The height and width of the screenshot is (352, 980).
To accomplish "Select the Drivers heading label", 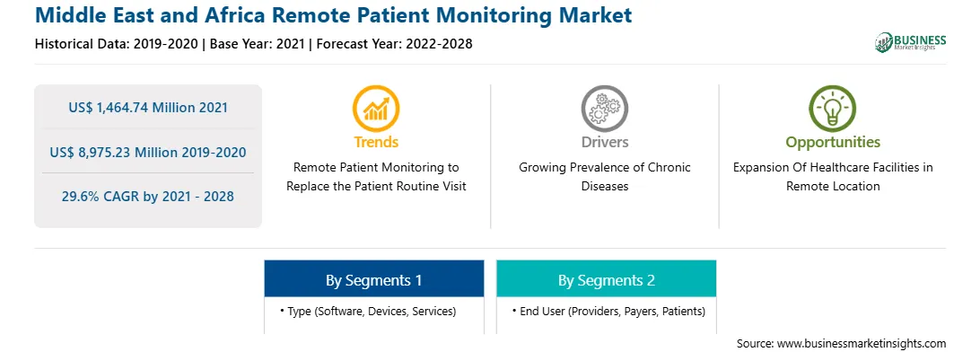I will pos(604,142).
